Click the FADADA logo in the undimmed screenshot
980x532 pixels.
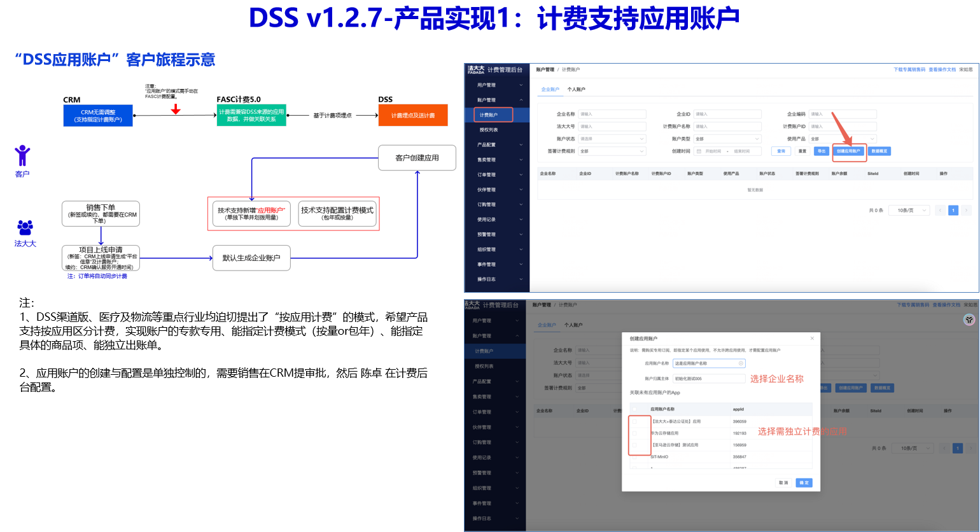476,69
